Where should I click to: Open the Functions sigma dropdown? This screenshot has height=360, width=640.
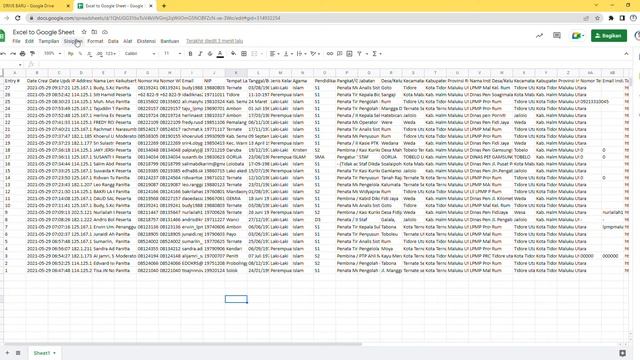click(377, 53)
